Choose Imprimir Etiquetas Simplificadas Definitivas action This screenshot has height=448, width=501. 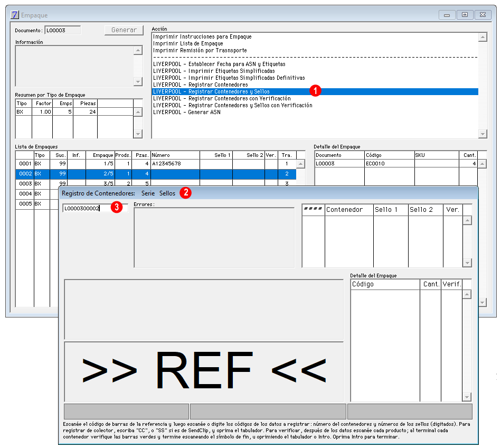229,78
